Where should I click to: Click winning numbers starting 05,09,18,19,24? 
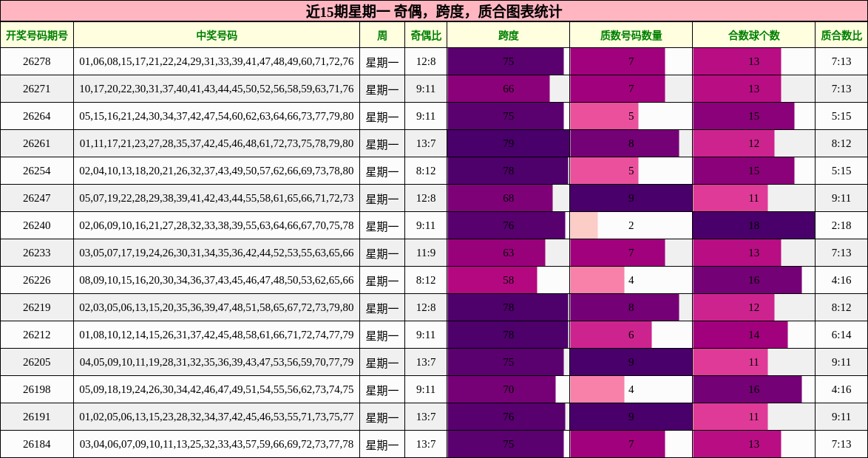(x=217, y=390)
